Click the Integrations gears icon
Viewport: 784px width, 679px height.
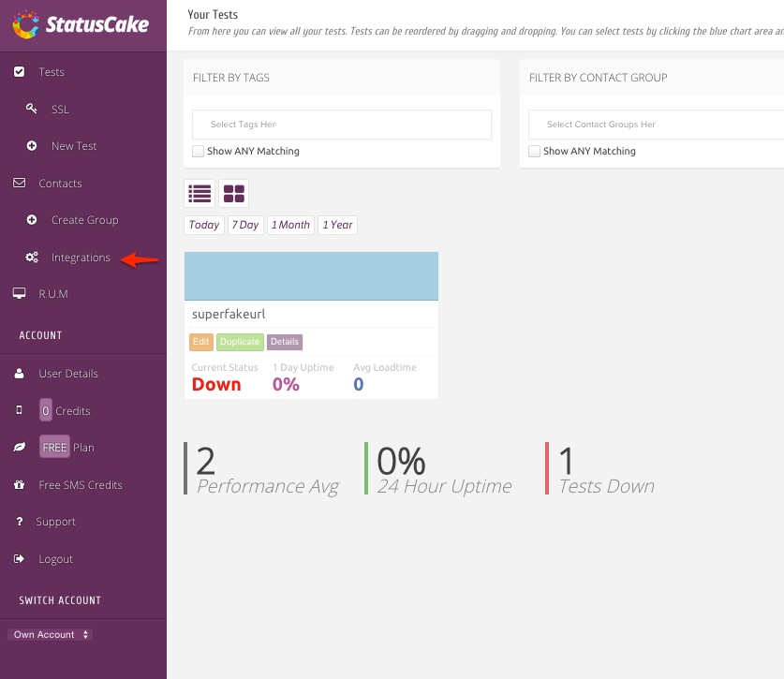click(x=32, y=258)
